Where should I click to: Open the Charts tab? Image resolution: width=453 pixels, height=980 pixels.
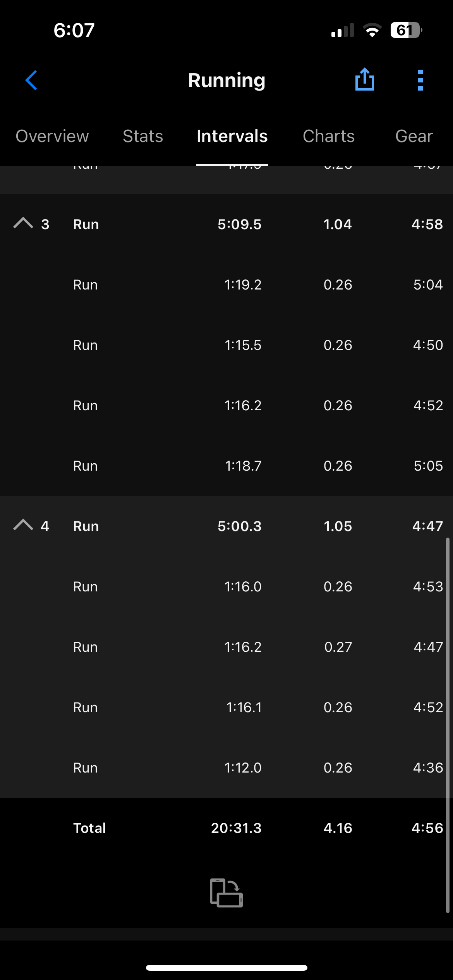[329, 136]
